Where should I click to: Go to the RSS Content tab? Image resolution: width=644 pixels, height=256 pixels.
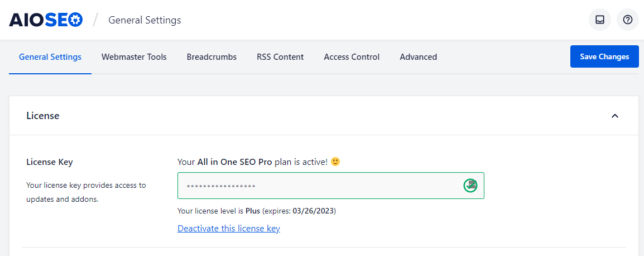pos(280,57)
